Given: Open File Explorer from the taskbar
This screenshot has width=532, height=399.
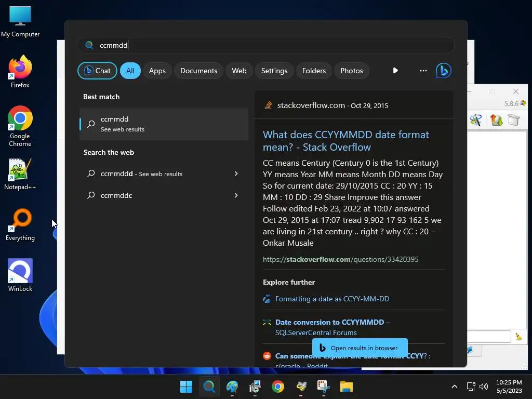Looking at the screenshot, I should [x=347, y=387].
